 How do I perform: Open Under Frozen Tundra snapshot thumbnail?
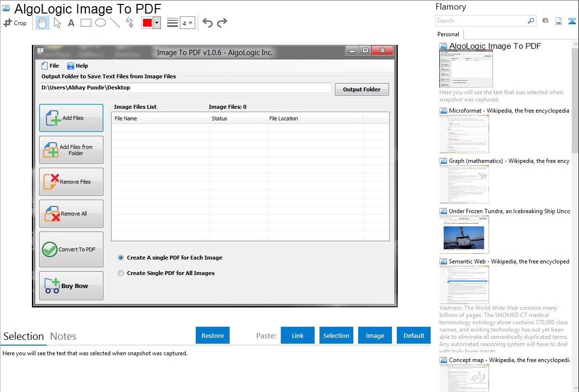(464, 234)
